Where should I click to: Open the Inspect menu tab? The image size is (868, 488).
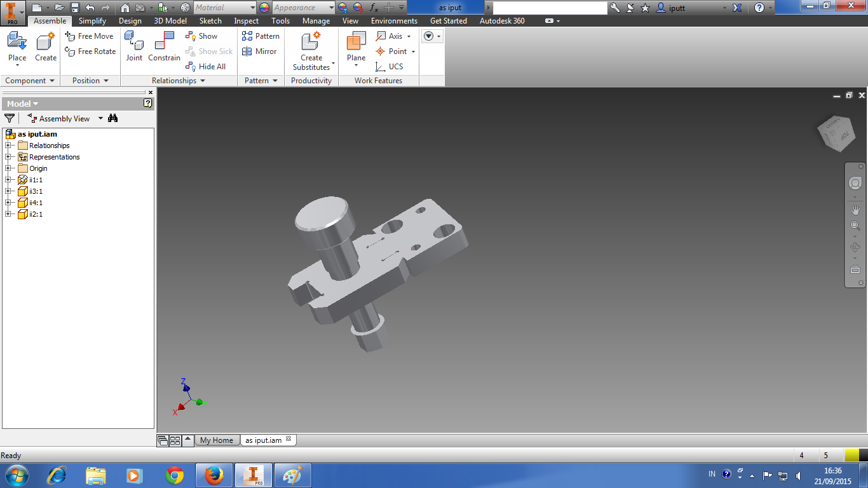click(x=246, y=20)
